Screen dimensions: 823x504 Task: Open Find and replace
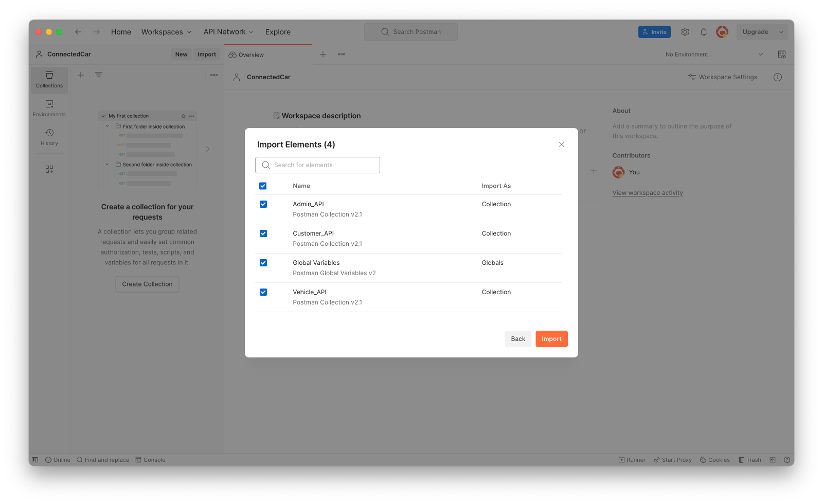(103, 460)
